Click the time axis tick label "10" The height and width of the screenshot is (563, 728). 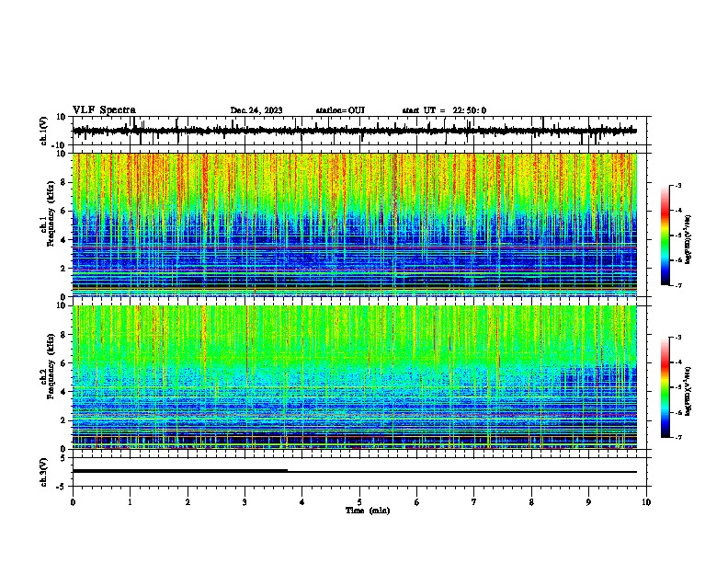[x=646, y=502]
